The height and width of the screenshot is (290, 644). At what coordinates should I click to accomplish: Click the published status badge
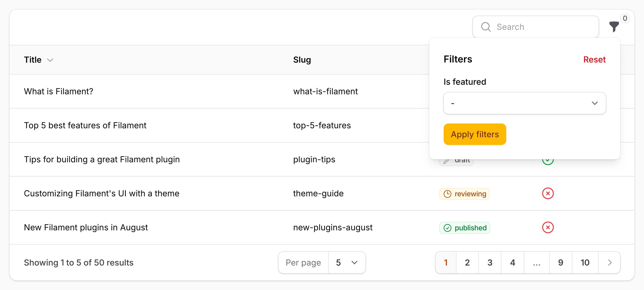pyautogui.click(x=465, y=228)
